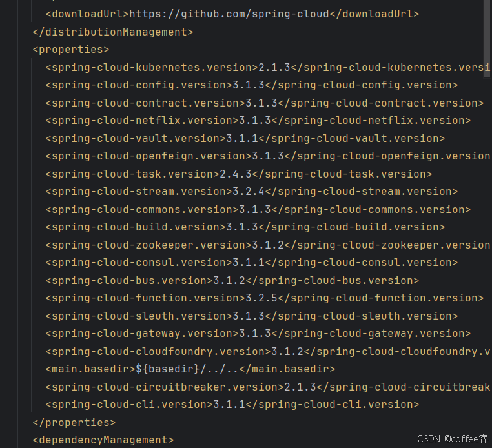Click the closing distributionManagement tag
This screenshot has width=492, height=448.
click(x=113, y=32)
